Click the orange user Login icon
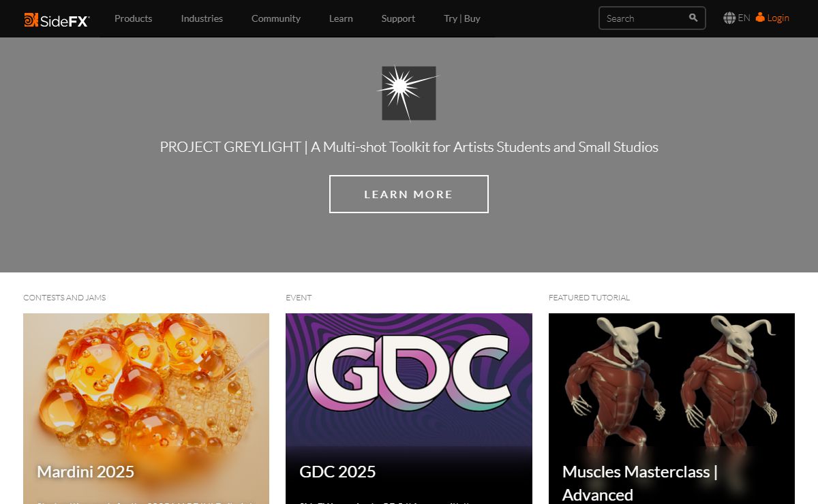The height and width of the screenshot is (504, 818). pyautogui.click(x=760, y=18)
